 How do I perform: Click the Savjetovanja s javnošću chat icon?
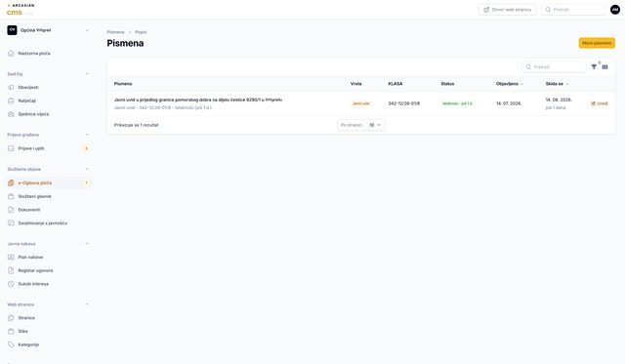point(11,223)
